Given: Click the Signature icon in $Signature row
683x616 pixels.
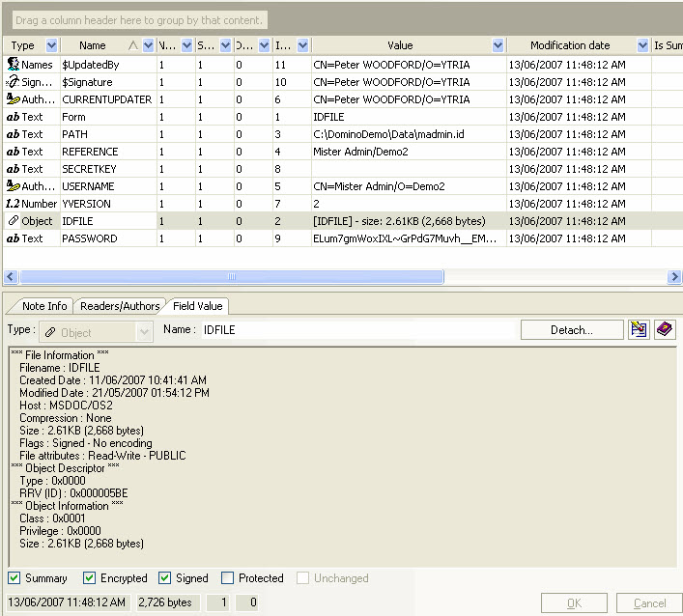Looking at the screenshot, I should click(14, 82).
